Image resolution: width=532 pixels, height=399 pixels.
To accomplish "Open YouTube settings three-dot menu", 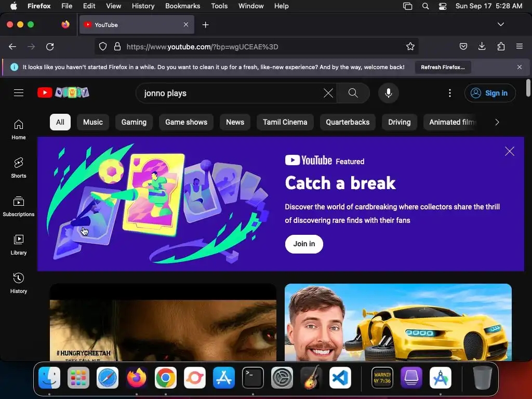I will click(x=450, y=93).
